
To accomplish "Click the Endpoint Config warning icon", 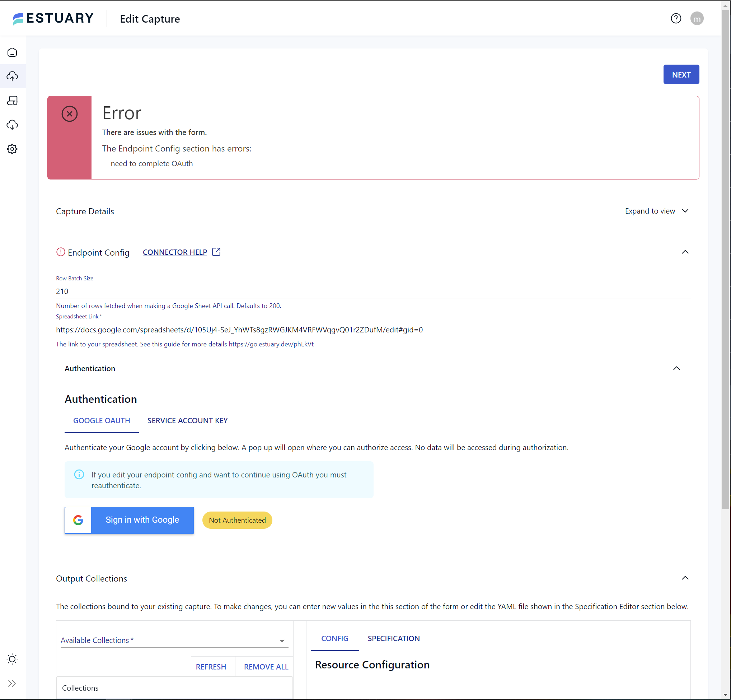I will [x=60, y=252].
